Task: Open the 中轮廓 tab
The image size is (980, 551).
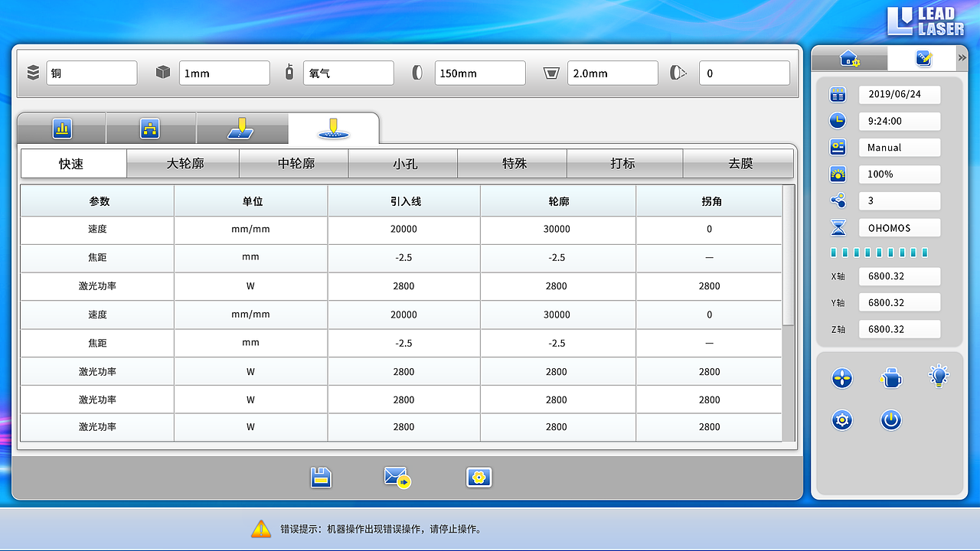Action: pyautogui.click(x=294, y=164)
